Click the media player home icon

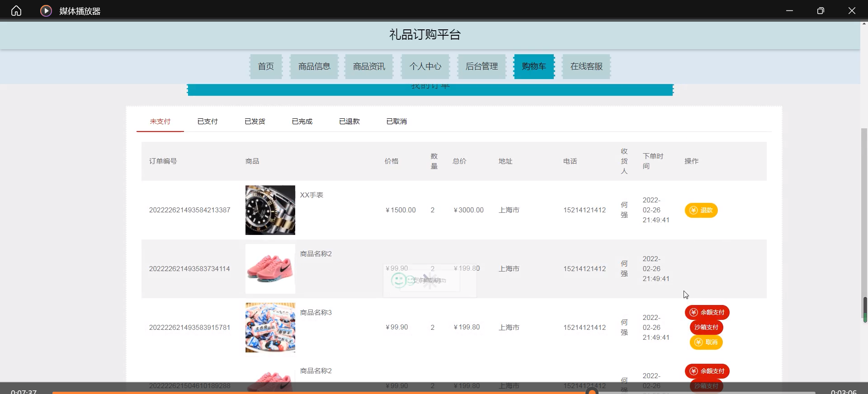point(16,10)
